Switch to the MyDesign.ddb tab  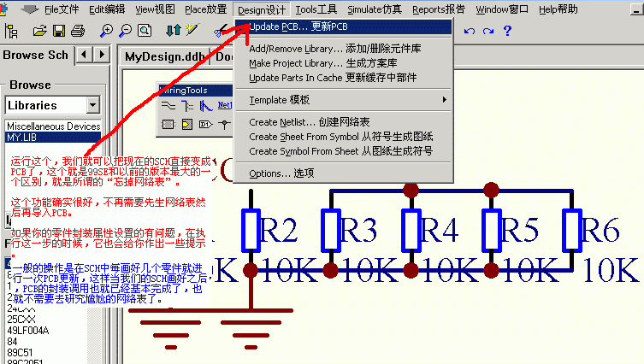click(165, 56)
